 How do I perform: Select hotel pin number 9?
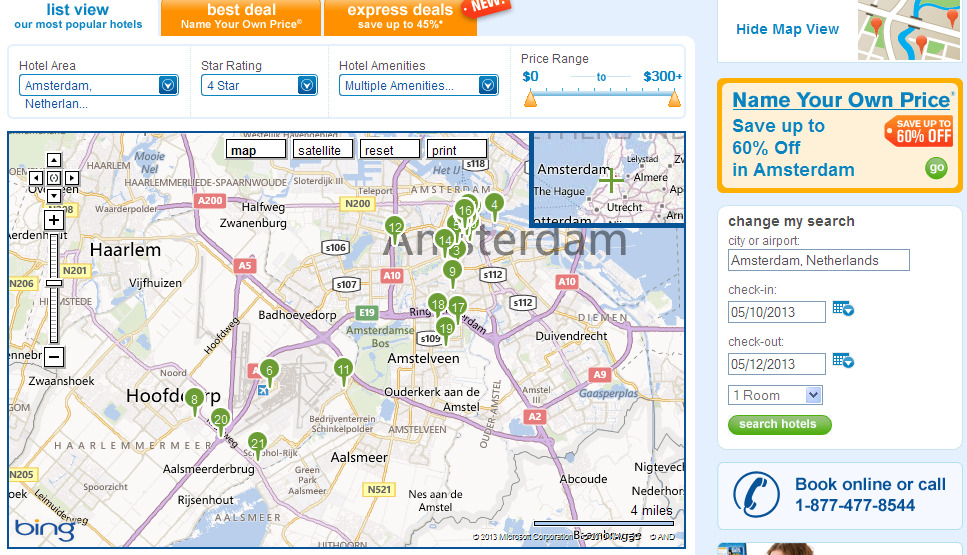[x=453, y=273]
